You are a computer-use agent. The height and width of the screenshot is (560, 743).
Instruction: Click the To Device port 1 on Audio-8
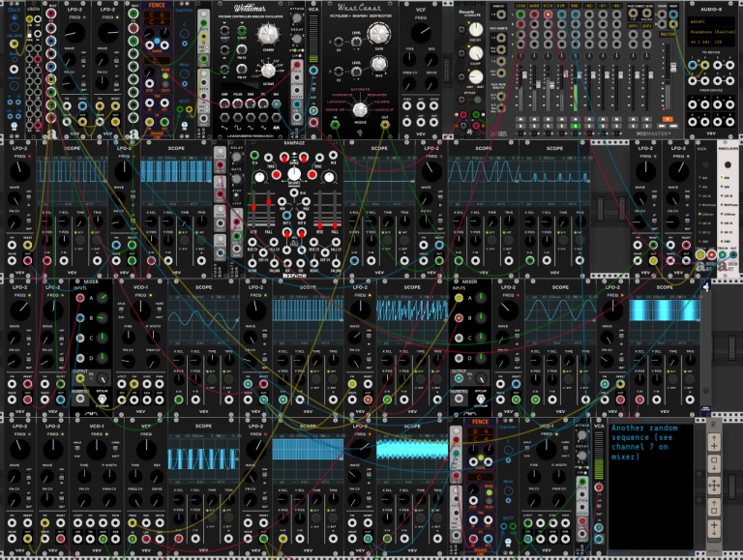point(693,65)
